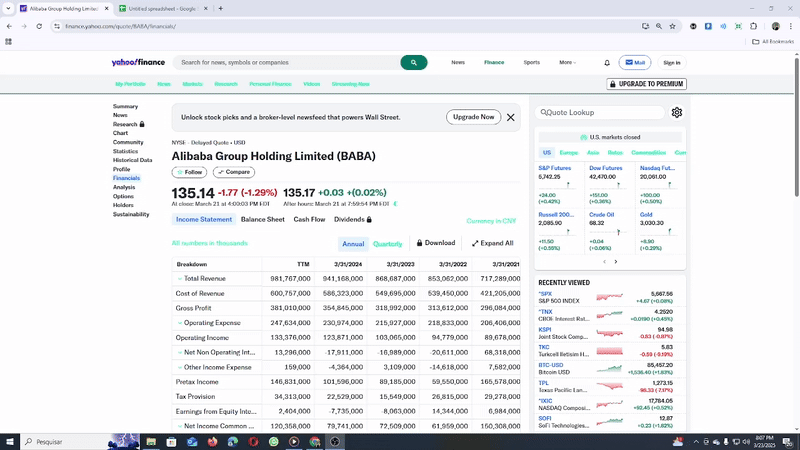The image size is (800, 450).
Task: Open File Explorer from taskbar
Action: point(151,441)
